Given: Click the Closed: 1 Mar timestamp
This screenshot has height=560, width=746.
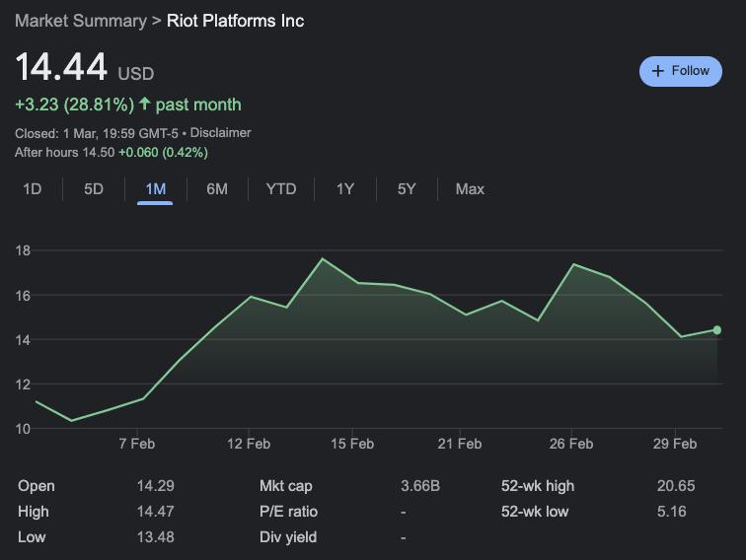Looking at the screenshot, I should point(97,133).
